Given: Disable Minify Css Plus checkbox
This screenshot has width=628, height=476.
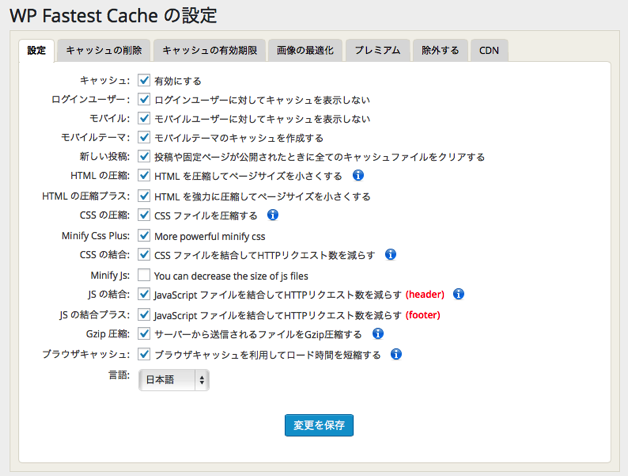Looking at the screenshot, I should click(x=144, y=236).
